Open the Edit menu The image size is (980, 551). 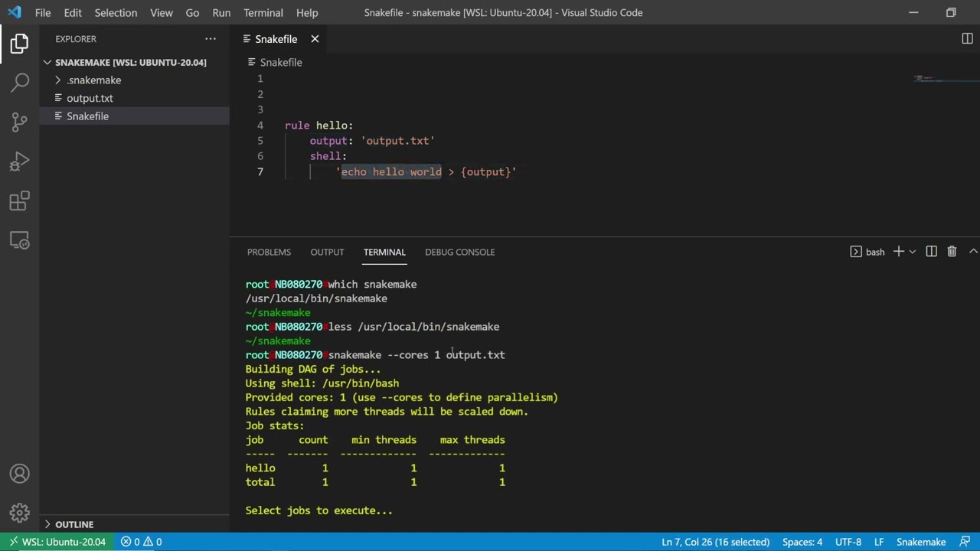click(73, 12)
